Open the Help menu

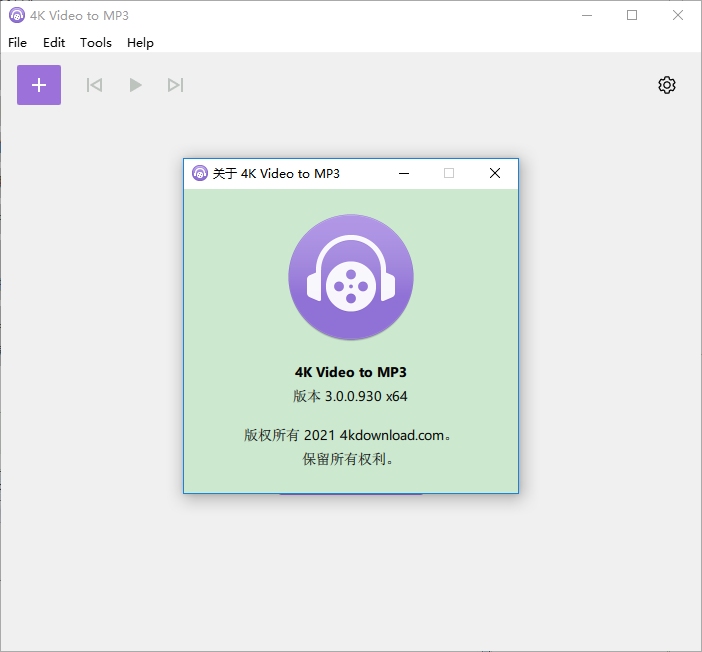(x=140, y=43)
